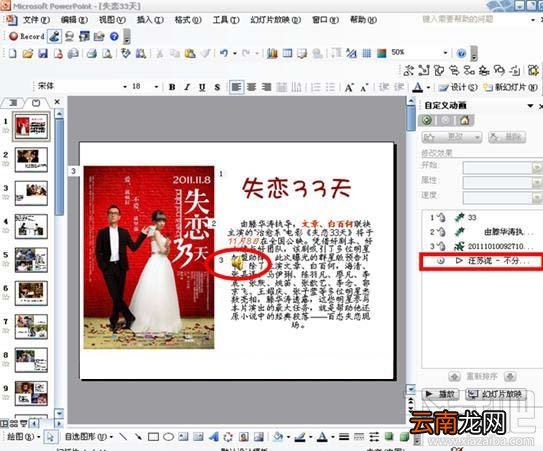
Task: Center align the text
Action: [x=251, y=87]
